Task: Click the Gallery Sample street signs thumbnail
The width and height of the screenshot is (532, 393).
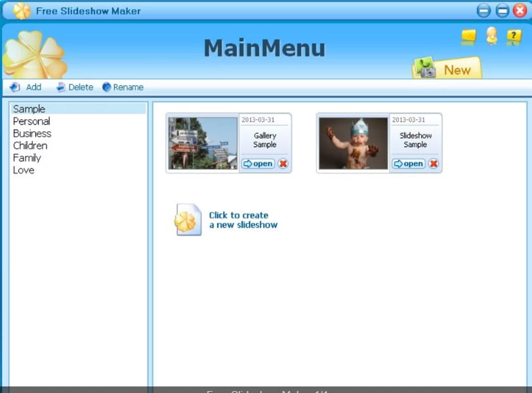Action: click(x=203, y=143)
